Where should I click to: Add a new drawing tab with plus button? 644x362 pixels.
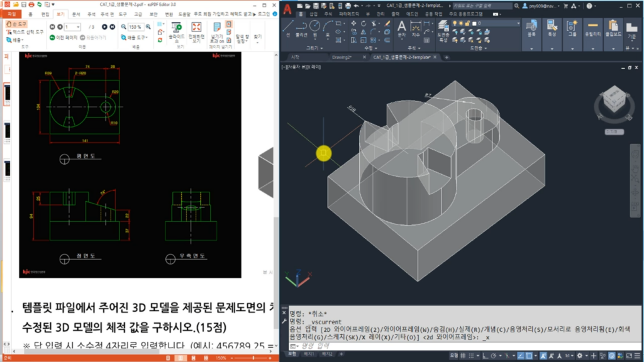coord(447,57)
